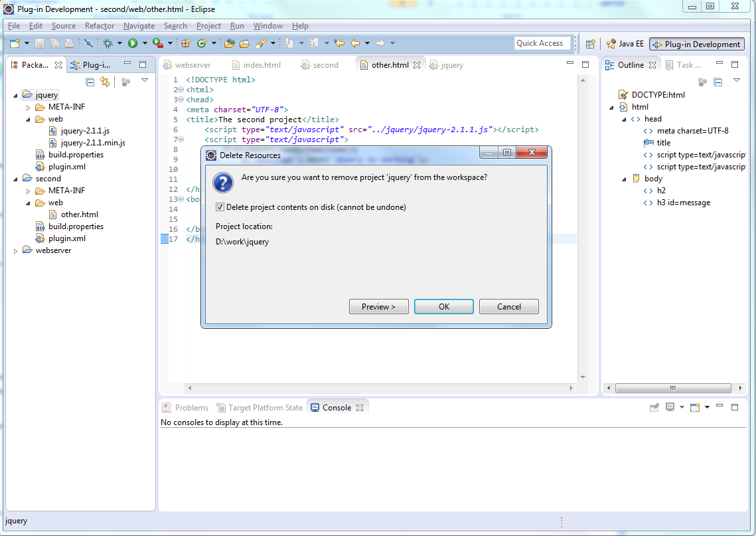Click the Previous Annotation toolbar icon
The image size is (756, 536).
coord(315,43)
